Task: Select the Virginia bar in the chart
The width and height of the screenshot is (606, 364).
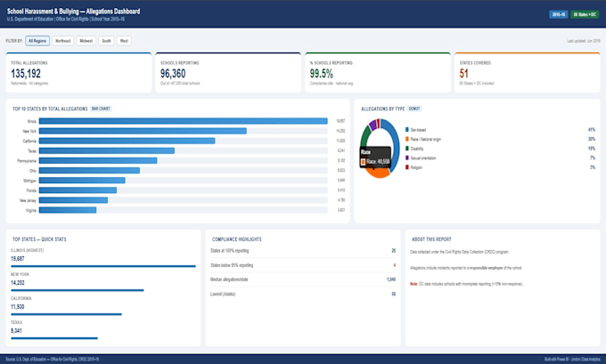Action: pyautogui.click(x=68, y=210)
